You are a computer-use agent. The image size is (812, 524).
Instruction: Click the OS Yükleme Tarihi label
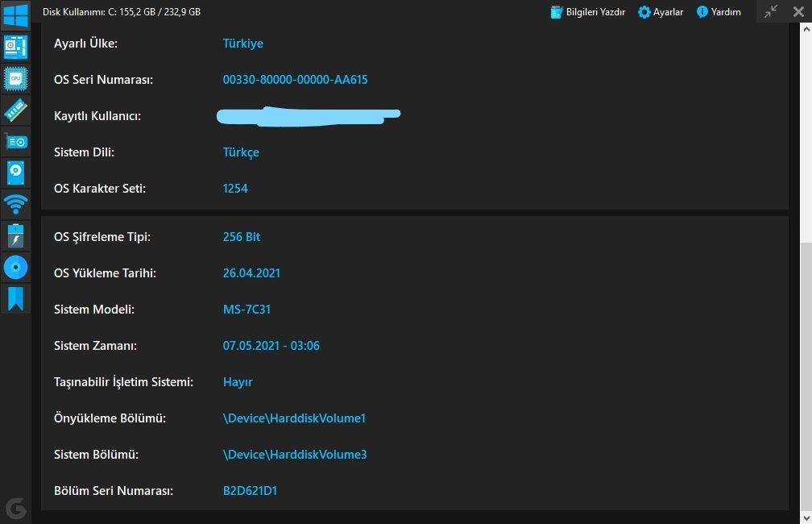(x=105, y=273)
